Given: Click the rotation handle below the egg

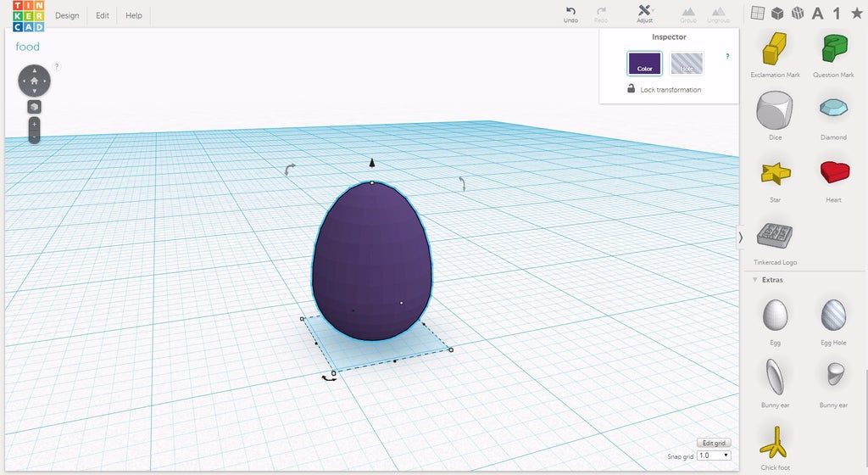Looking at the screenshot, I should pyautogui.click(x=328, y=378).
